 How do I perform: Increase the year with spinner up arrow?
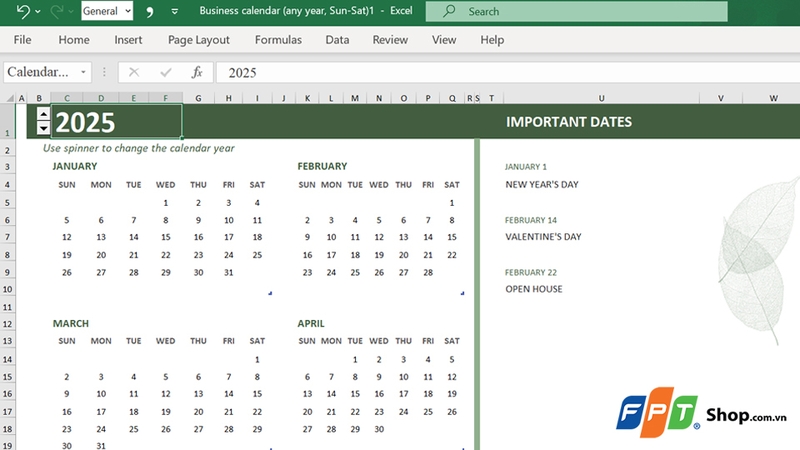[x=43, y=116]
